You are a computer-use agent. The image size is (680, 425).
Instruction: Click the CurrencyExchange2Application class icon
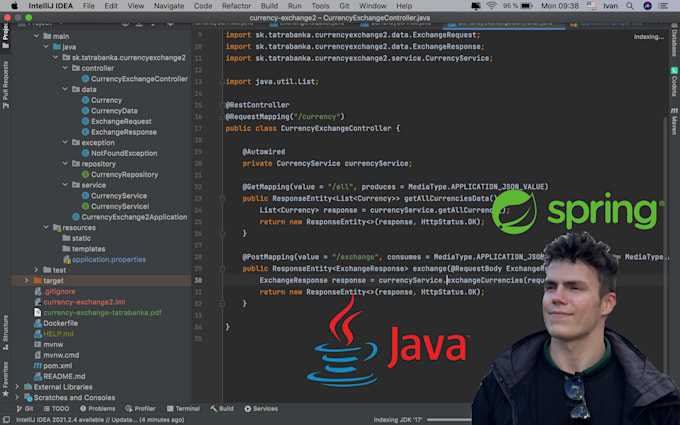[76, 216]
